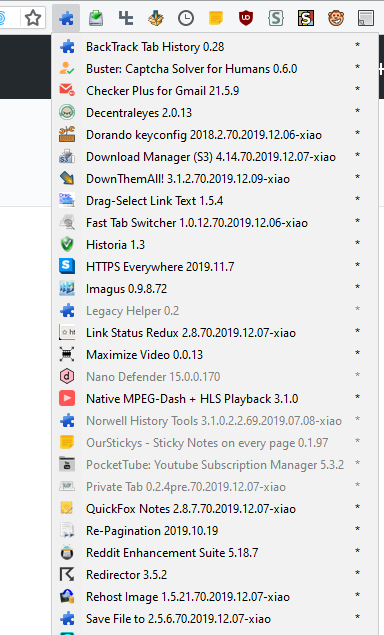Select Reddit Enhancement Suite 5.18.7
The width and height of the screenshot is (384, 635).
click(215, 552)
